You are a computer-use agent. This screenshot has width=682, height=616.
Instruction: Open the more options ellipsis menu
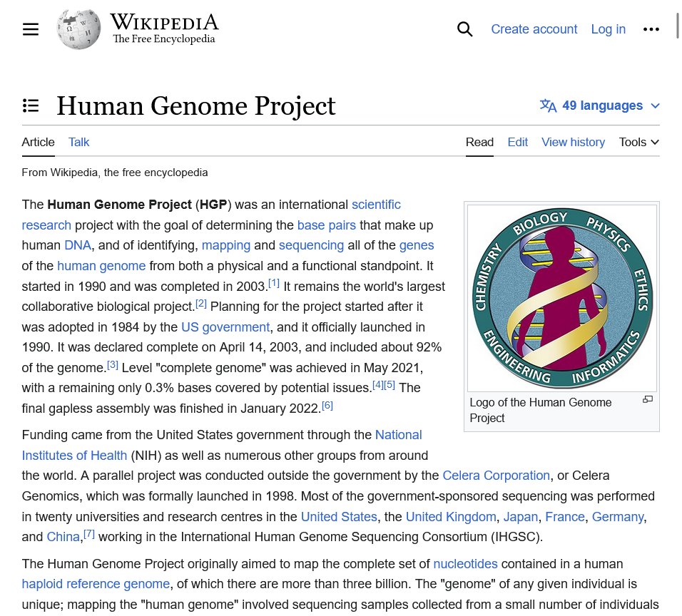click(x=651, y=29)
